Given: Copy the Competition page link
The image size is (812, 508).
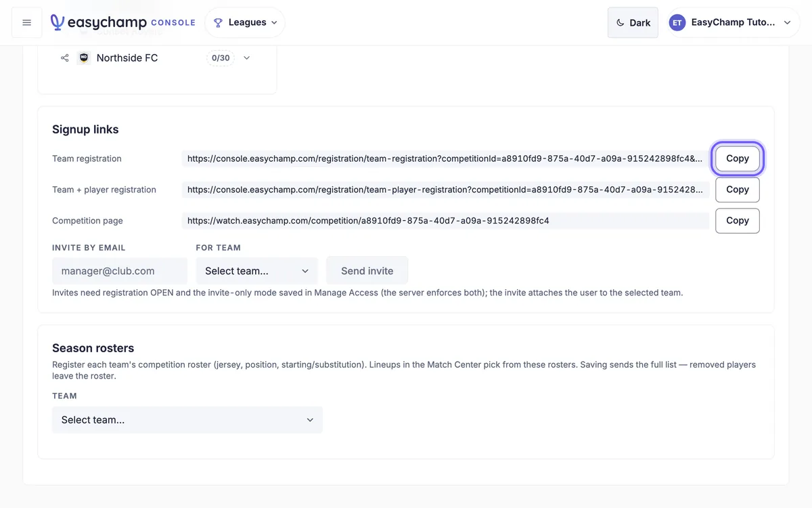Looking at the screenshot, I should pyautogui.click(x=738, y=220).
